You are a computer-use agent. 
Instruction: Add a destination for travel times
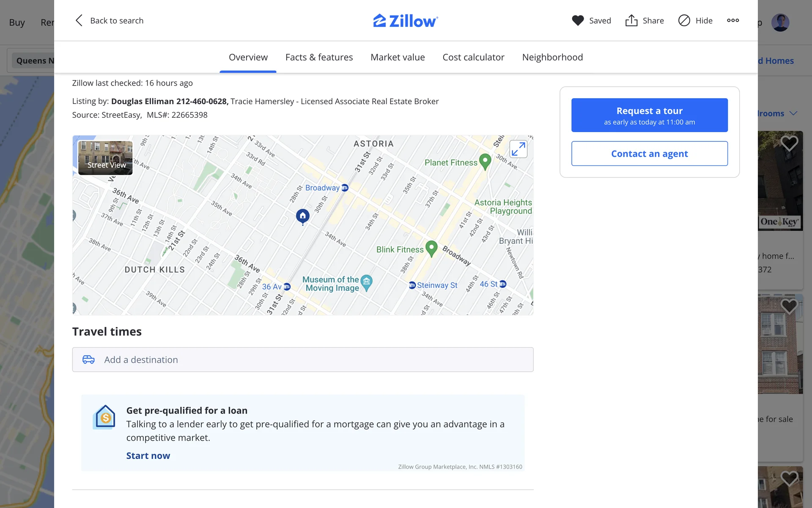point(302,359)
